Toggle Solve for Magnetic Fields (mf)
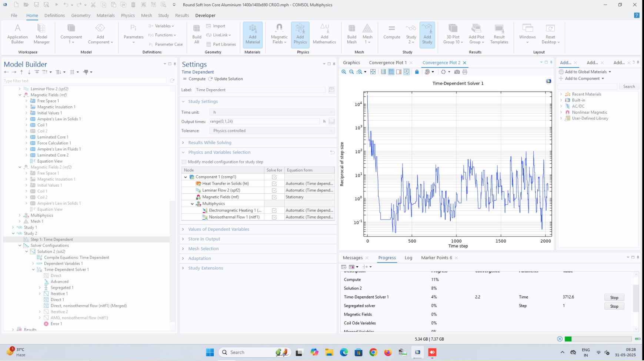The image size is (644, 361). point(274,197)
